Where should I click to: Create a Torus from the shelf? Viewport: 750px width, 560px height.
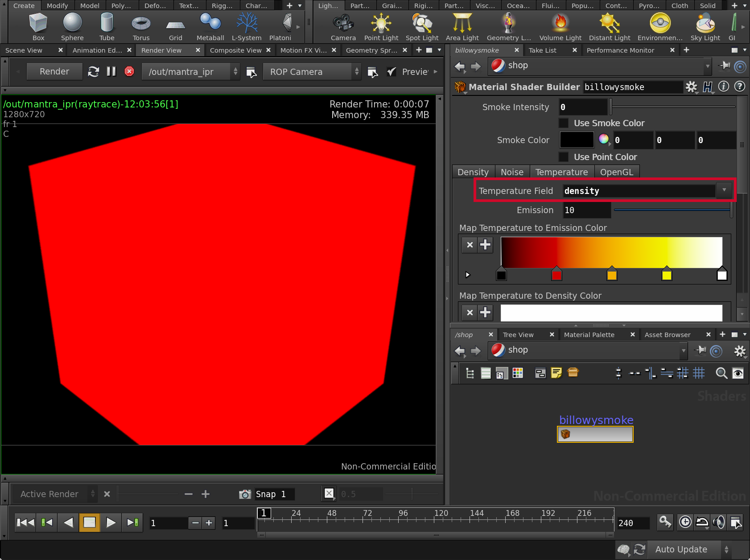coord(141,27)
